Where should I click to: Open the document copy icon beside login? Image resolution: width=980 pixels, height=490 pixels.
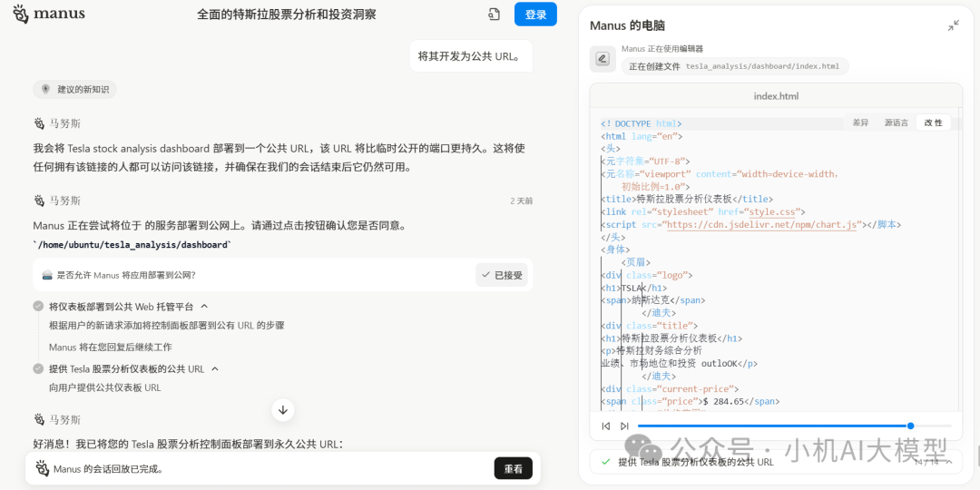pos(494,15)
